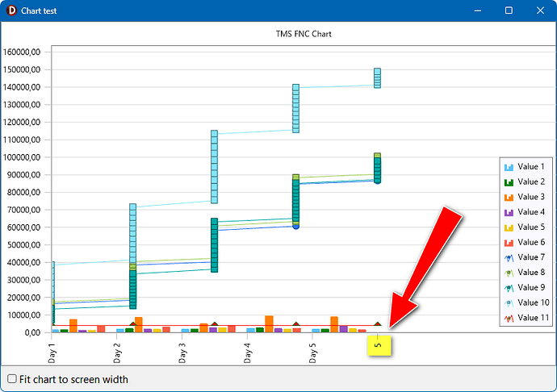Screen dimensions: 557x392
Task: Select the Value 6 legend label
Action: tap(530, 242)
